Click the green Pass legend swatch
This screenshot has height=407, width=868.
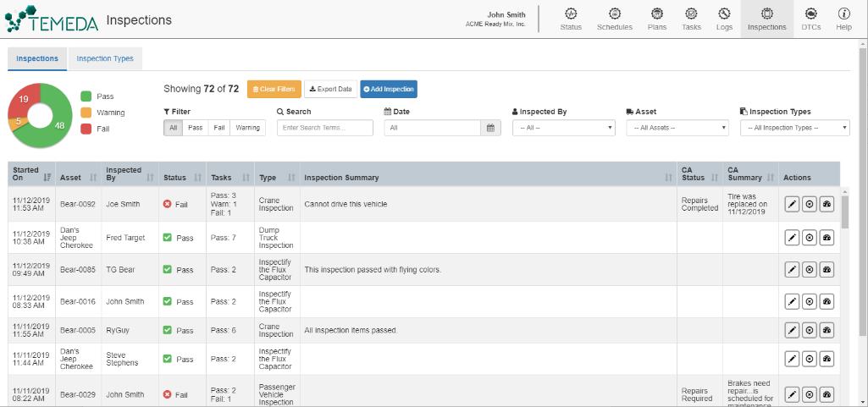pyautogui.click(x=86, y=96)
